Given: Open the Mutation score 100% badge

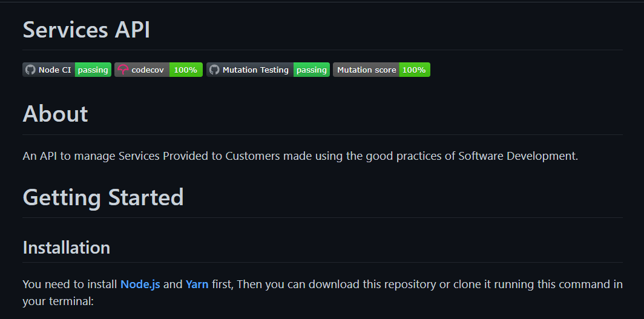Looking at the screenshot, I should [x=381, y=70].
